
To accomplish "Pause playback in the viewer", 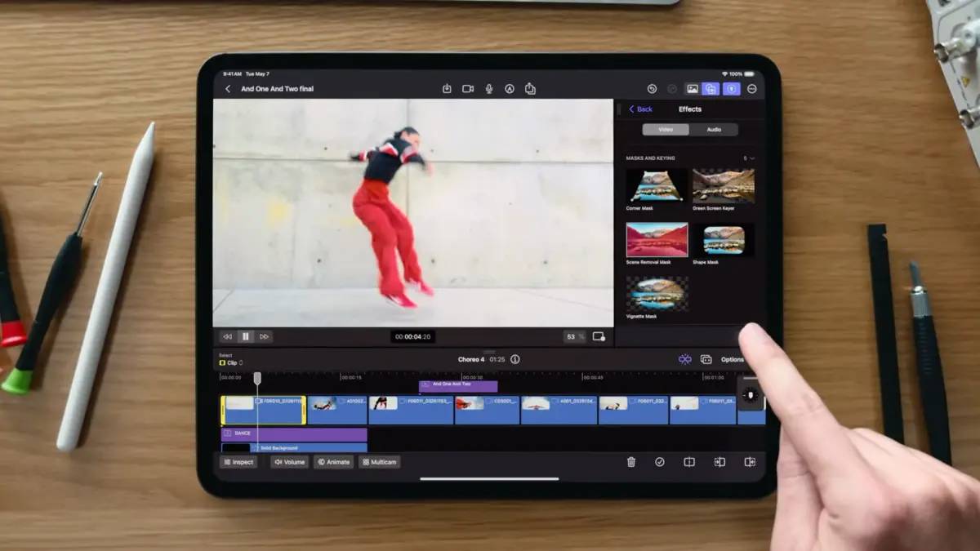I will click(x=246, y=336).
